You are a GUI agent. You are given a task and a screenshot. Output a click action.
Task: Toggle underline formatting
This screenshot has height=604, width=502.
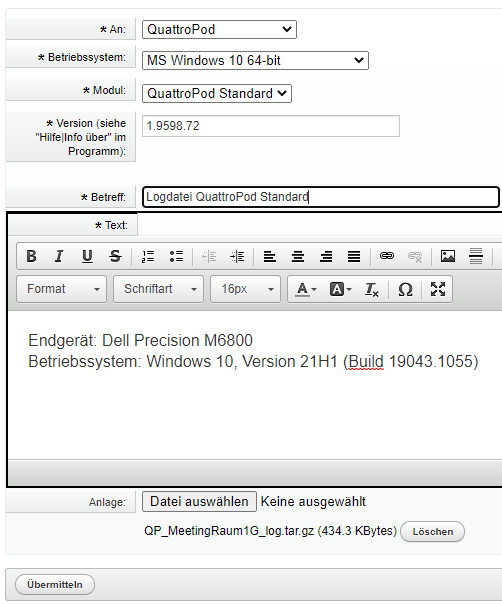[87, 256]
